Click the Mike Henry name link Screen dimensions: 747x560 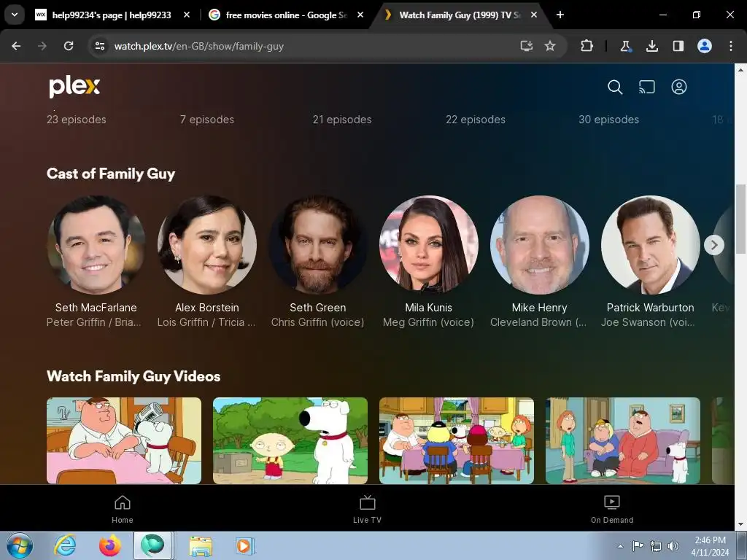point(540,308)
